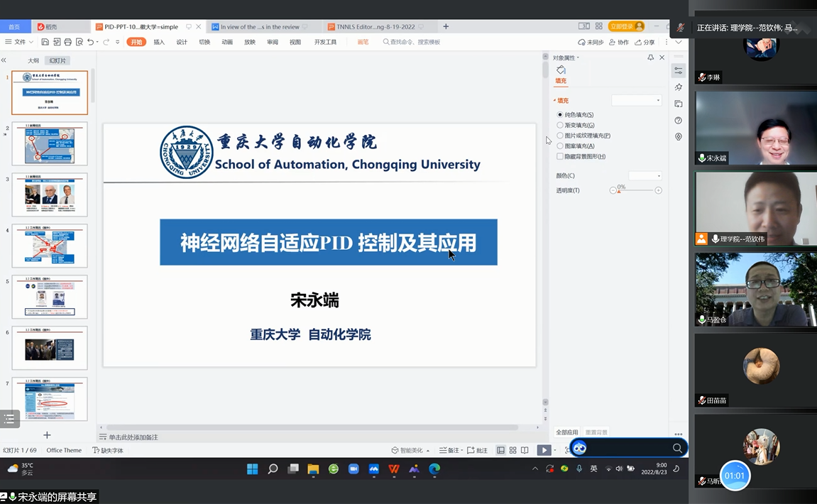Switch to slide sorter grid view
817x504 pixels.
point(512,450)
